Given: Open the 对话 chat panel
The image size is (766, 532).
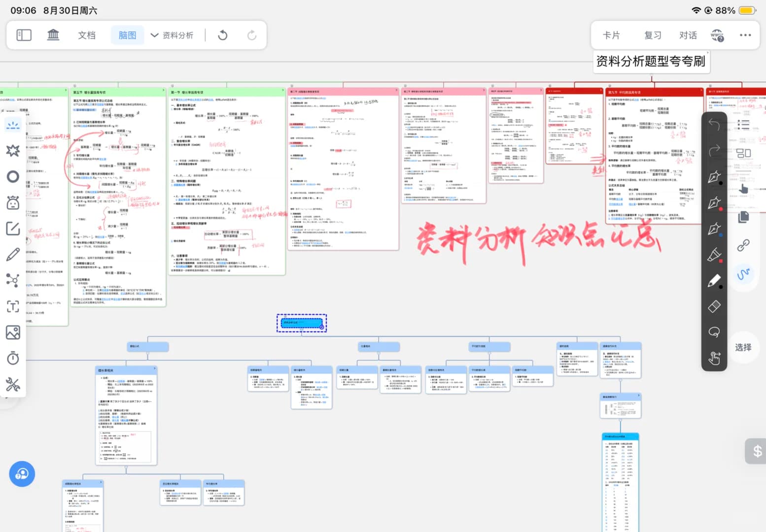Looking at the screenshot, I should click(x=688, y=35).
